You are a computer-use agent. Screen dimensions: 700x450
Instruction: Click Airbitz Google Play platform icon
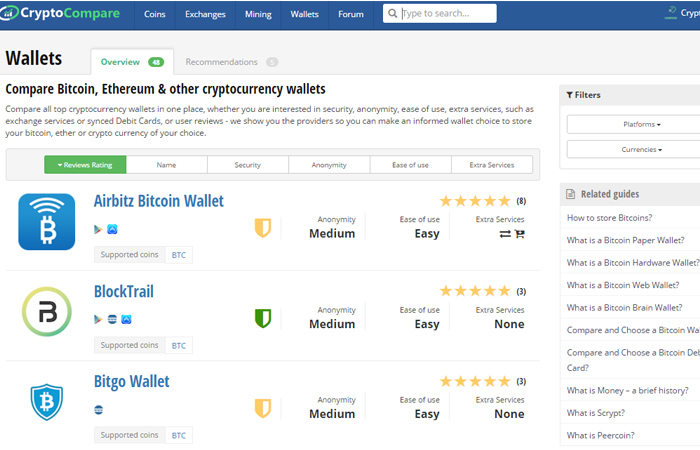(x=98, y=229)
